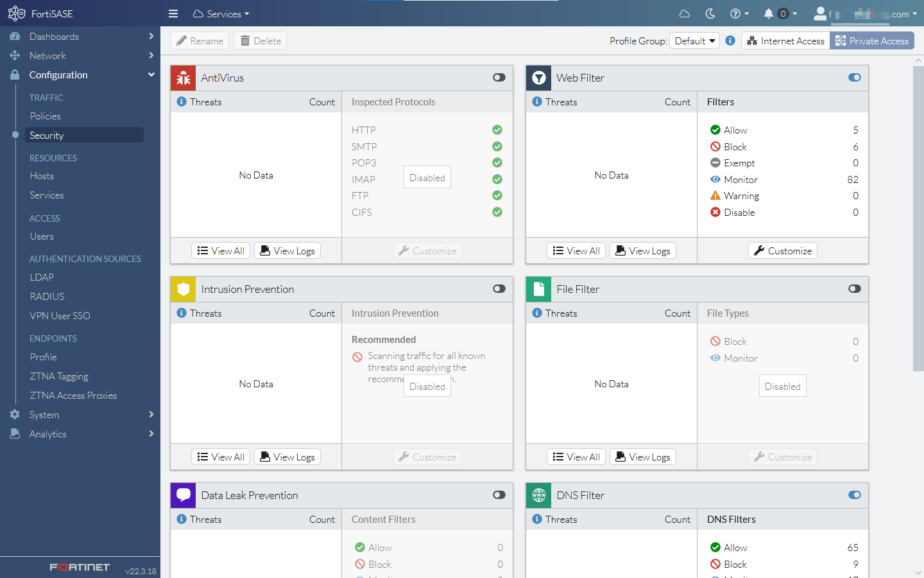Click the scrollbar down arrow
924x578 pixels.
pos(918,572)
